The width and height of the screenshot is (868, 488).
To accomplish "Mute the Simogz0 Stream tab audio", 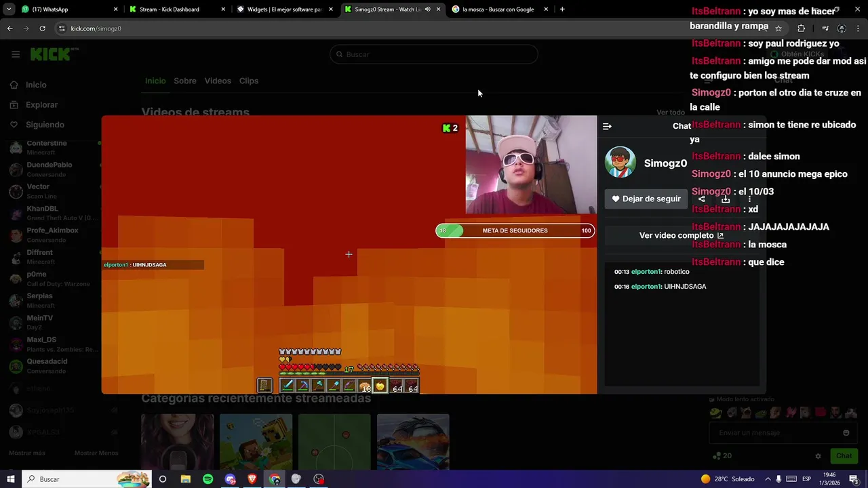I will click(427, 9).
